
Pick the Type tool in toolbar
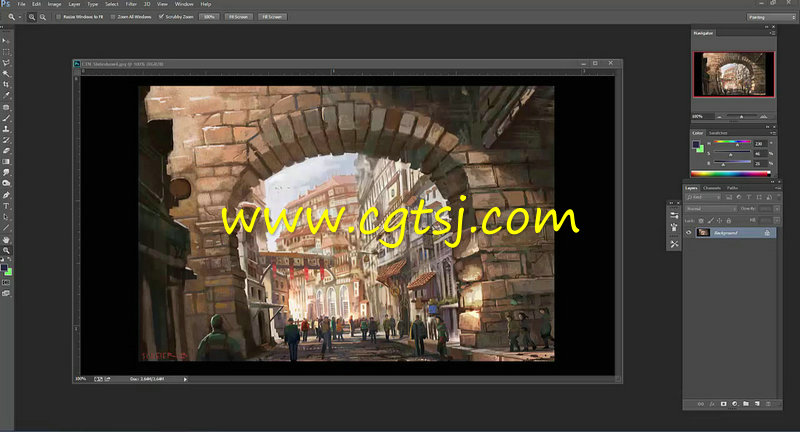point(6,206)
